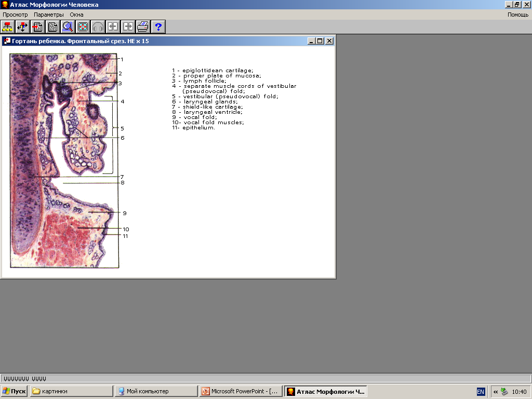Restore the main Атлас application window
This screenshot has height=399, width=532.
coord(517,4)
